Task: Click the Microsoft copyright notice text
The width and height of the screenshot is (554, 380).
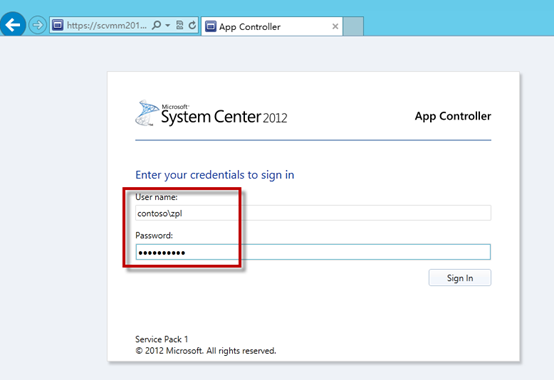Action: pyautogui.click(x=206, y=351)
